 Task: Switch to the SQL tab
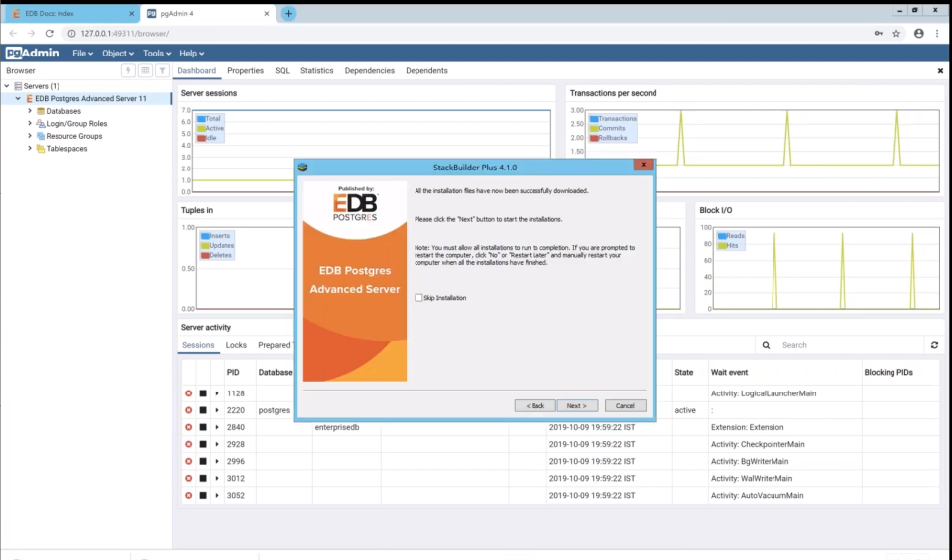[x=282, y=71]
